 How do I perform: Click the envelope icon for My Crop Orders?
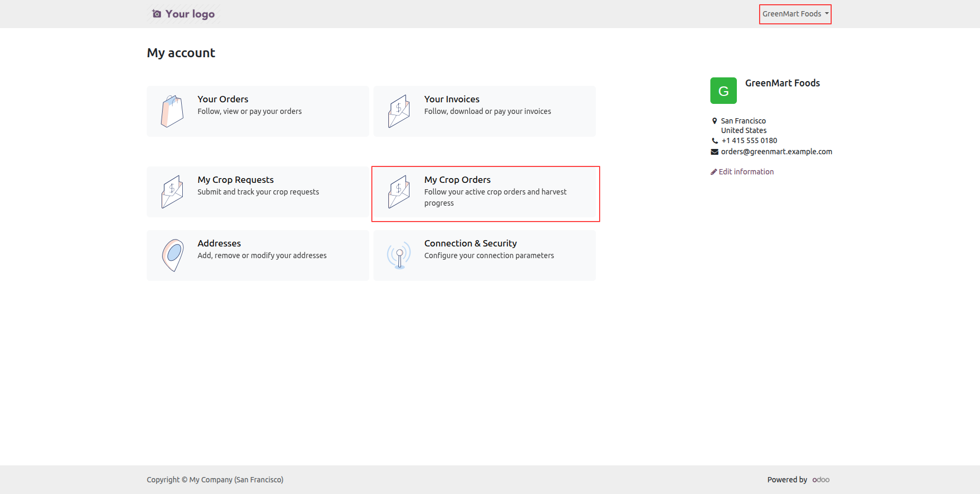(x=399, y=192)
